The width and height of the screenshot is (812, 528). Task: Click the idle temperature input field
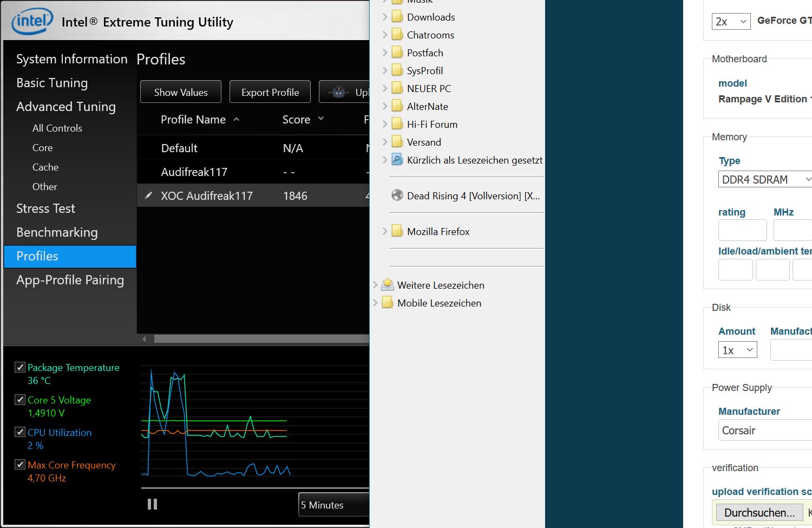point(735,270)
